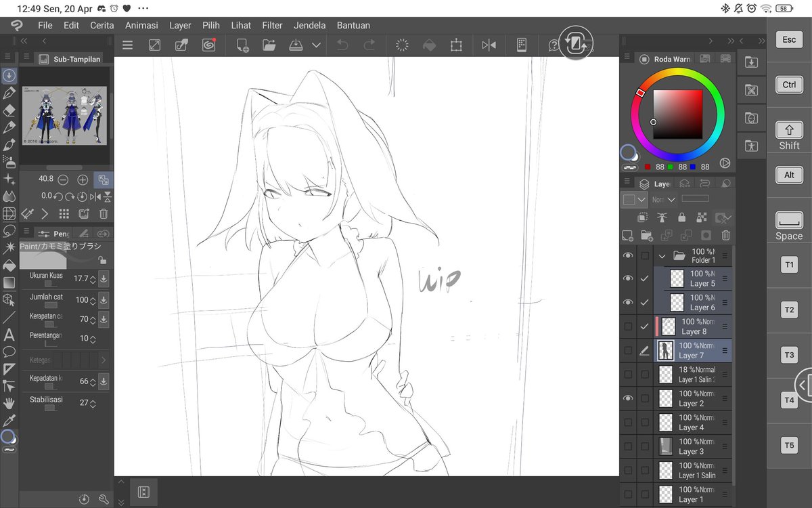Image resolution: width=812 pixels, height=508 pixels.
Task: Hide Layer 5 with eye icon
Action: 628,278
